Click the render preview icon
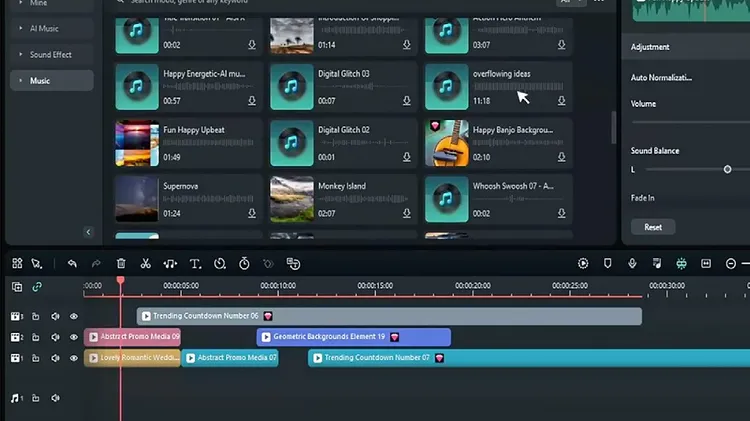Image resolution: width=750 pixels, height=421 pixels. (x=583, y=263)
